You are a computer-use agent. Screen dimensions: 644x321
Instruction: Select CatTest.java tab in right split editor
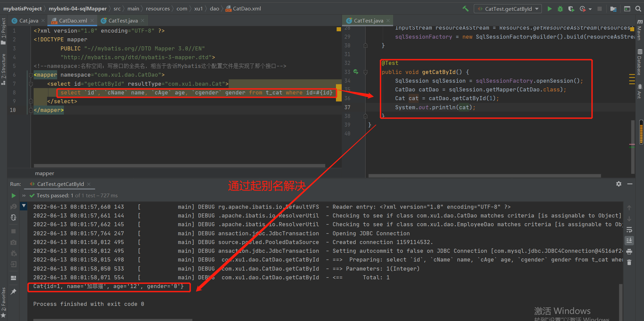[368, 21]
